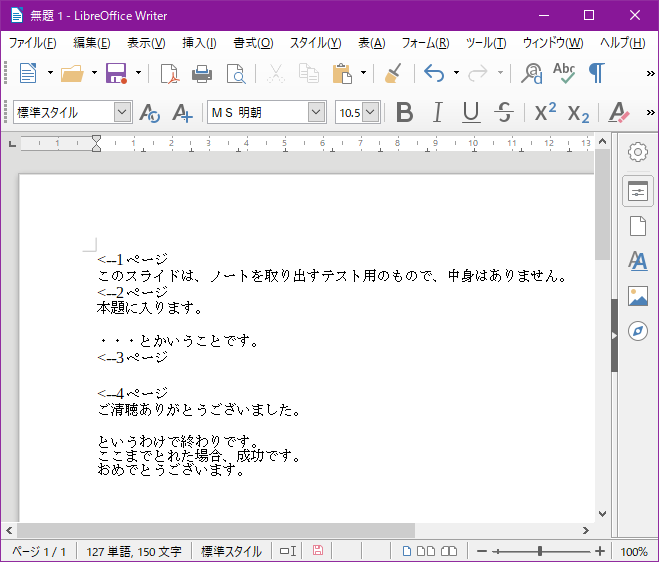Open the 挿入 (Insert) menu
The image size is (659, 562).
(199, 43)
